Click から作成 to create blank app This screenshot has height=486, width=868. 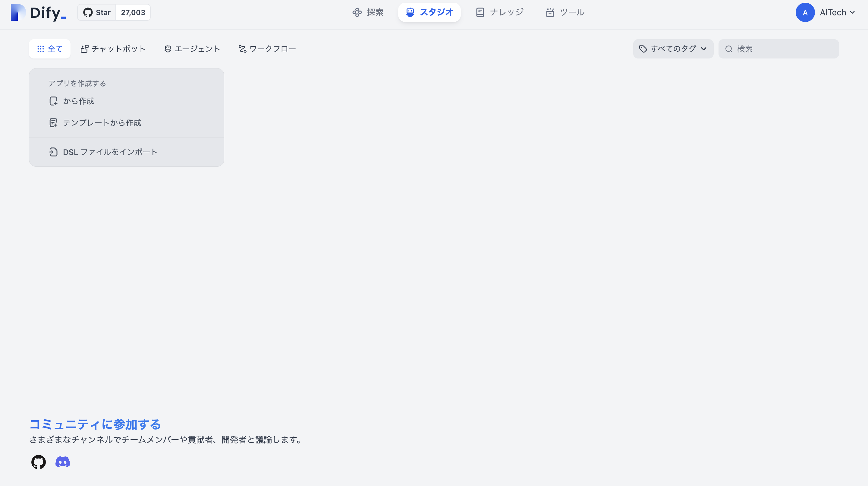coord(78,101)
